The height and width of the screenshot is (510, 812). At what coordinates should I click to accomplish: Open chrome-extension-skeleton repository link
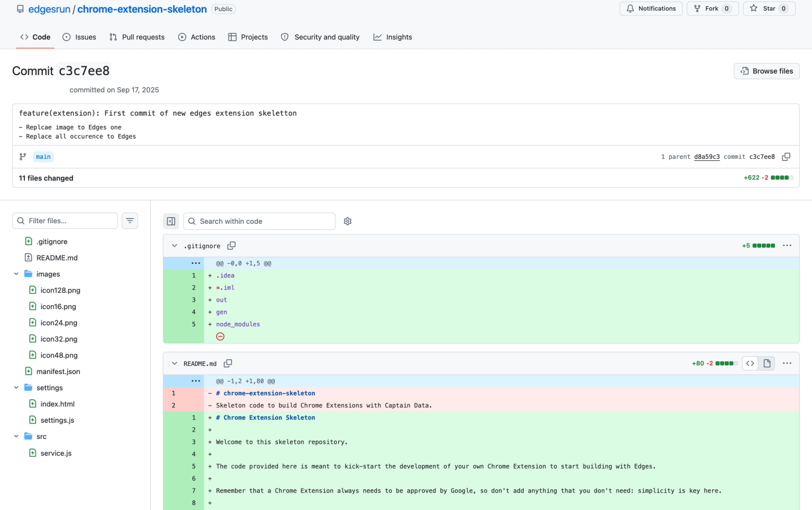coord(142,9)
